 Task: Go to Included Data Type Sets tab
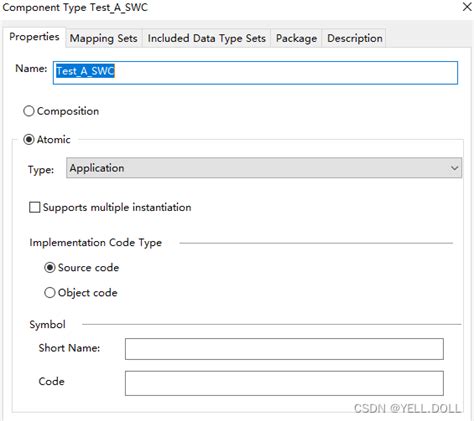click(x=207, y=38)
